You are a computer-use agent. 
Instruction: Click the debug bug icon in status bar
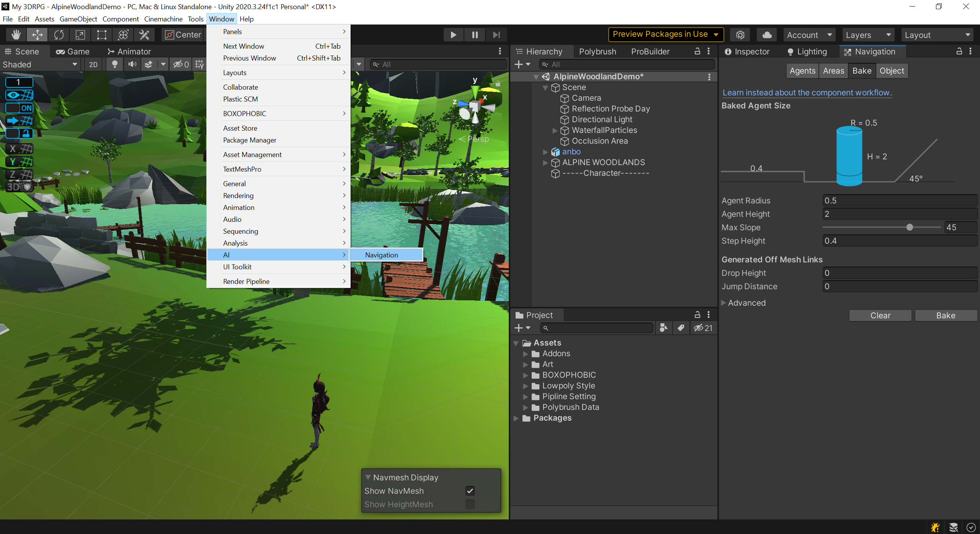pos(935,527)
